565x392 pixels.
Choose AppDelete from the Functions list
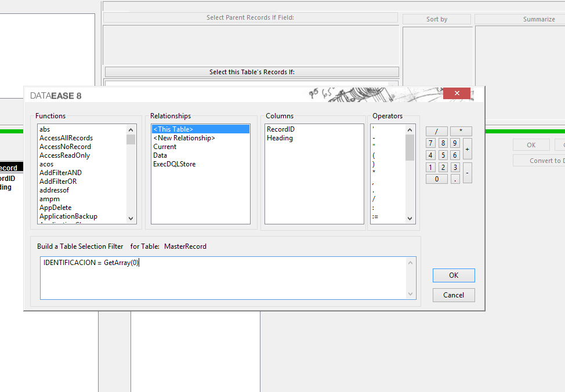click(x=56, y=208)
